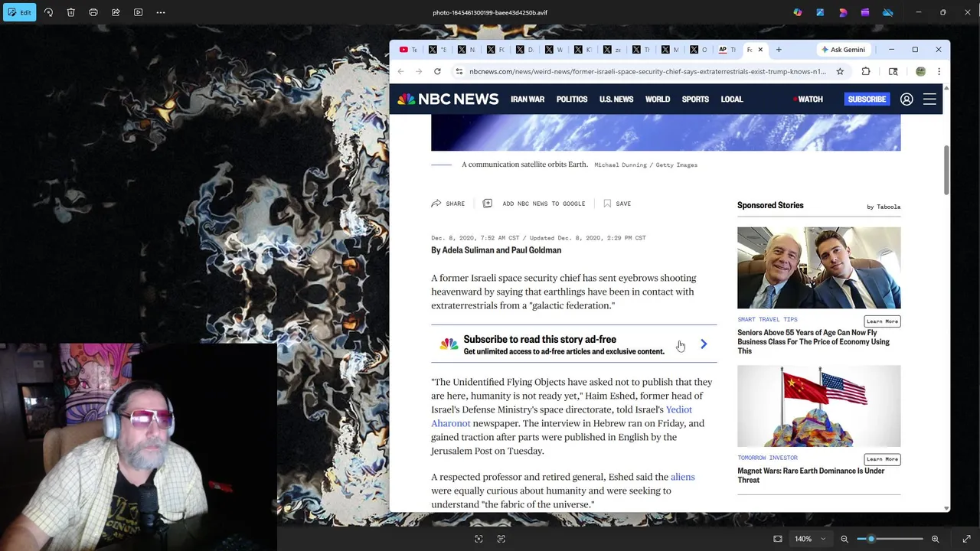Image resolution: width=980 pixels, height=551 pixels.
Task: Click the scan text icon in Photos bottom bar
Action: (501, 539)
